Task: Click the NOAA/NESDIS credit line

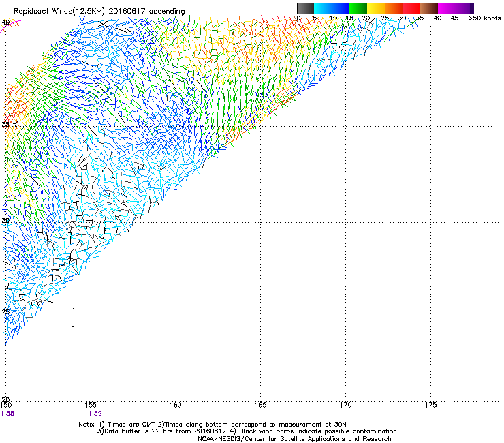Action: point(294,439)
